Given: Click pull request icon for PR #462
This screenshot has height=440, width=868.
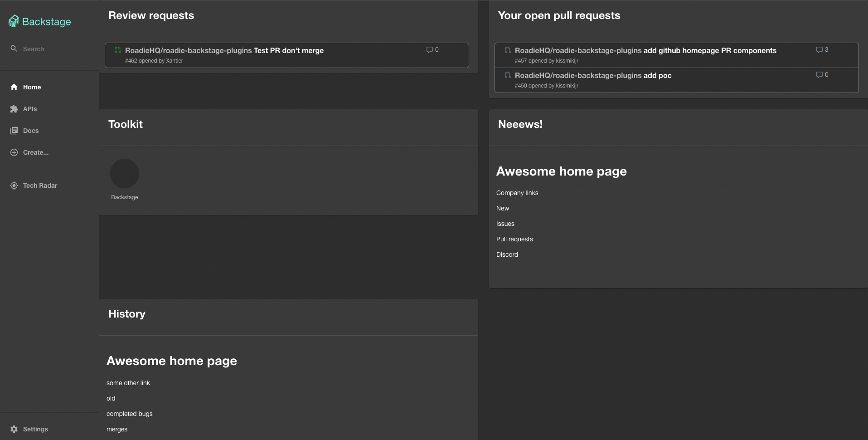Looking at the screenshot, I should (118, 50).
